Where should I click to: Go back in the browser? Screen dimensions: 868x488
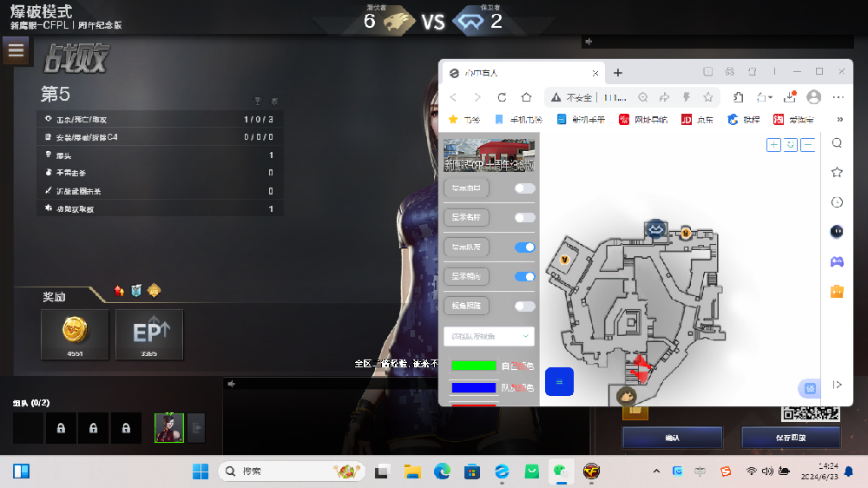453,97
